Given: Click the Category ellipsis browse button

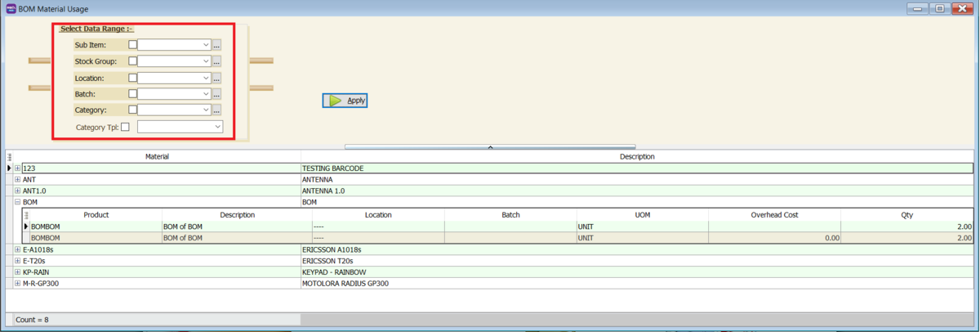Looking at the screenshot, I should pyautogui.click(x=216, y=110).
